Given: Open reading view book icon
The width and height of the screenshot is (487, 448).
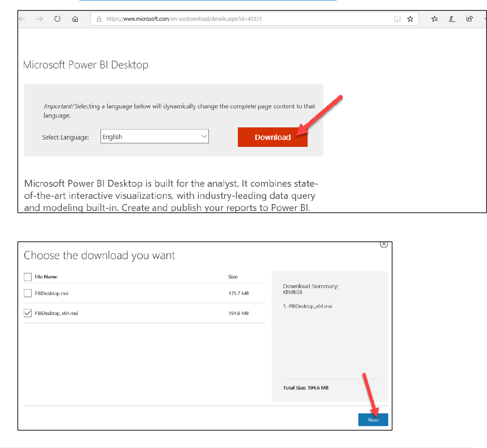Looking at the screenshot, I should (397, 19).
